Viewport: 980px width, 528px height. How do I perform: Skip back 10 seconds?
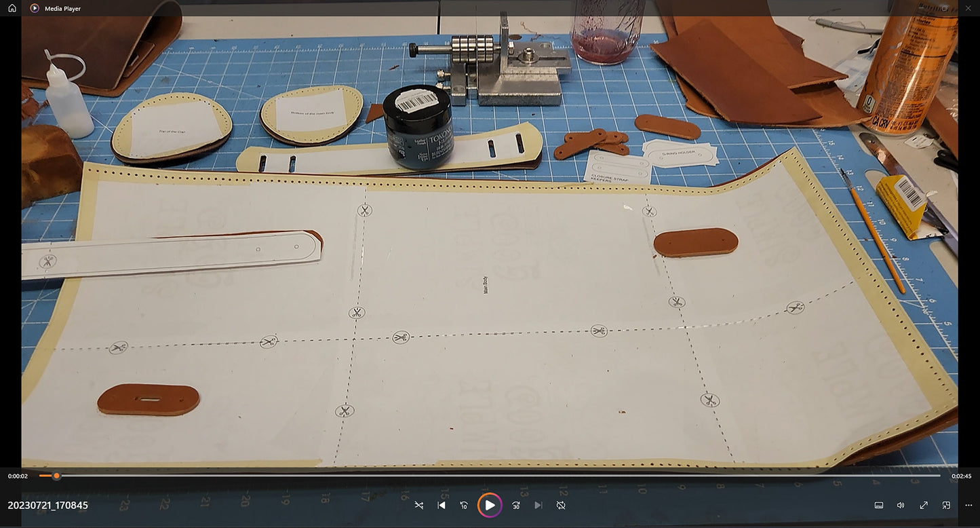[x=464, y=506]
